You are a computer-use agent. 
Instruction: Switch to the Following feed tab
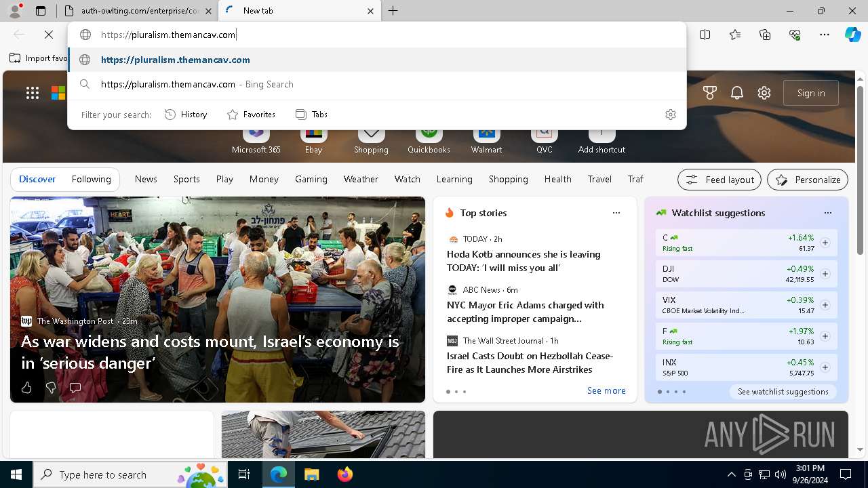tap(91, 179)
